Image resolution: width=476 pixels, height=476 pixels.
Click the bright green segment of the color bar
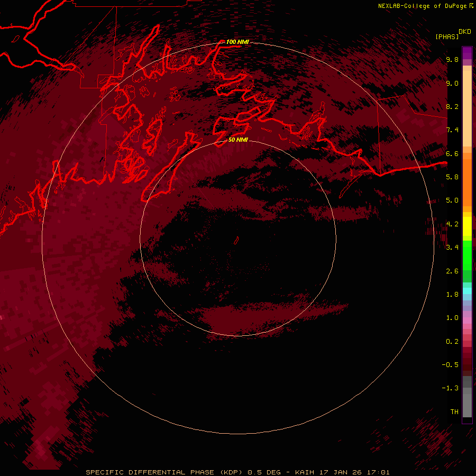pyautogui.click(x=467, y=255)
